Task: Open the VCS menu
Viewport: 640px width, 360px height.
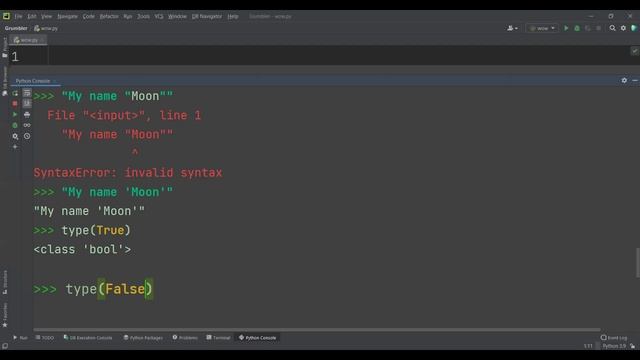Action: [159, 16]
